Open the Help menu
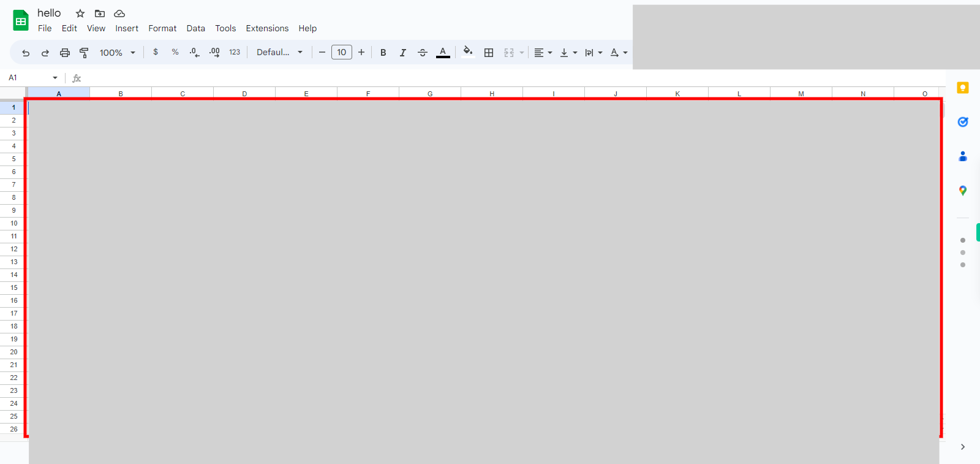Image resolution: width=980 pixels, height=464 pixels. point(307,28)
